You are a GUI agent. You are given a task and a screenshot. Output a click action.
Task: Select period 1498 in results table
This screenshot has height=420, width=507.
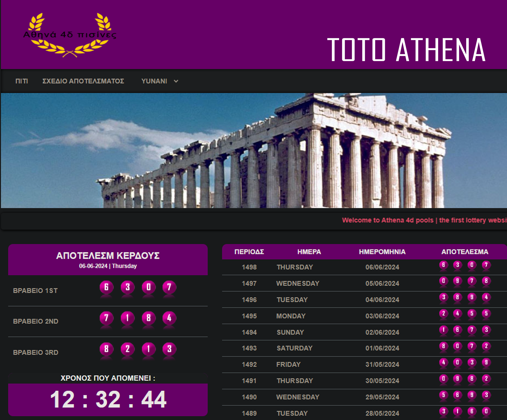pyautogui.click(x=249, y=267)
